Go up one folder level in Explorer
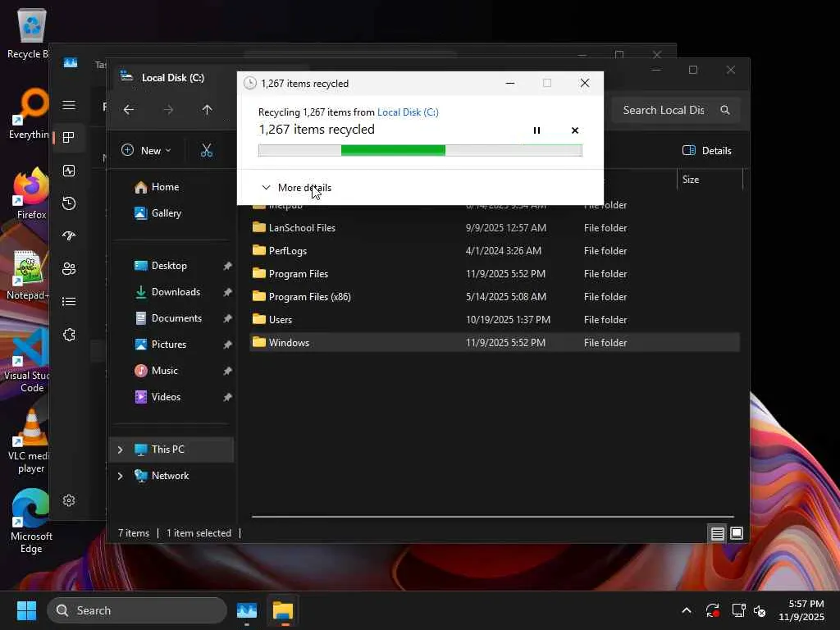Screen dimensions: 840x630 click(x=208, y=110)
